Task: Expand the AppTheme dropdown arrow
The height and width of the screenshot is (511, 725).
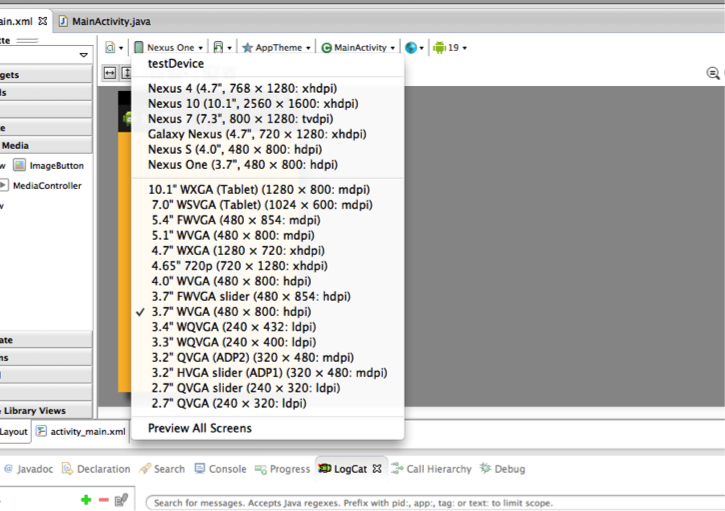Action: 308,48
